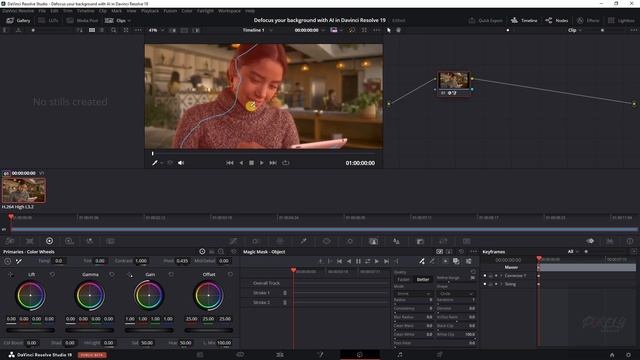
Task: Play the viewer in reverse
Action: pos(241,163)
